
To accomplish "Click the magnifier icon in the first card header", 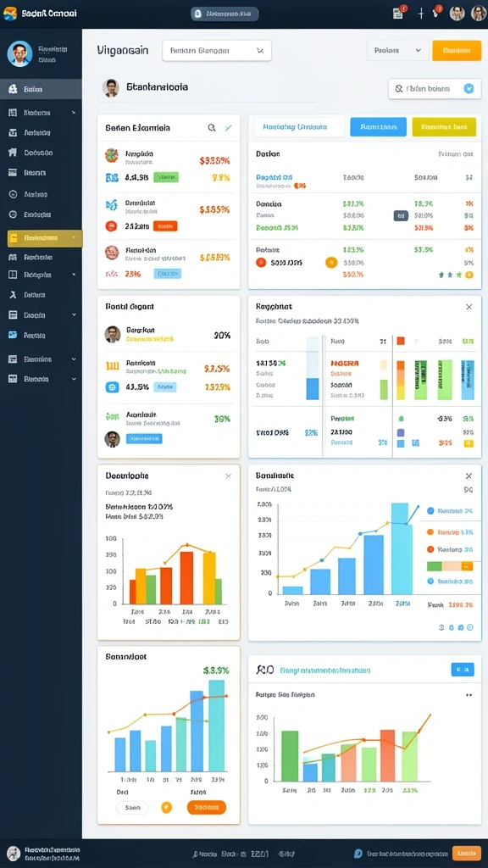I will point(211,128).
